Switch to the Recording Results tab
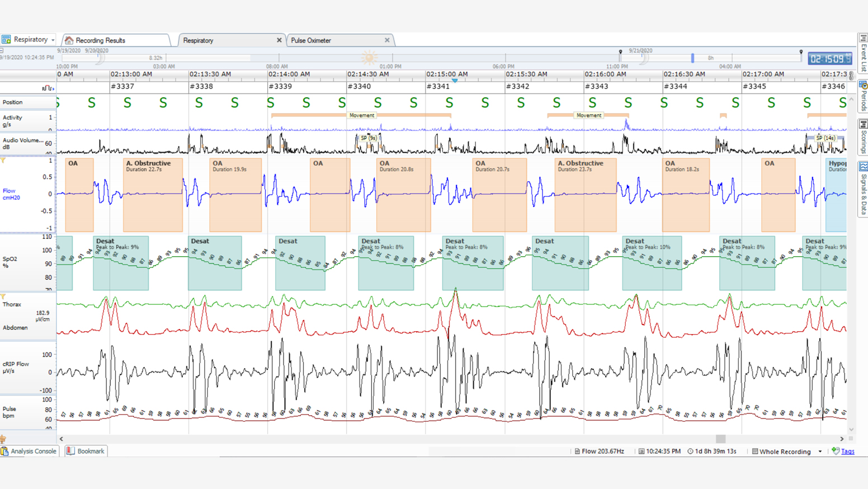 coord(100,40)
